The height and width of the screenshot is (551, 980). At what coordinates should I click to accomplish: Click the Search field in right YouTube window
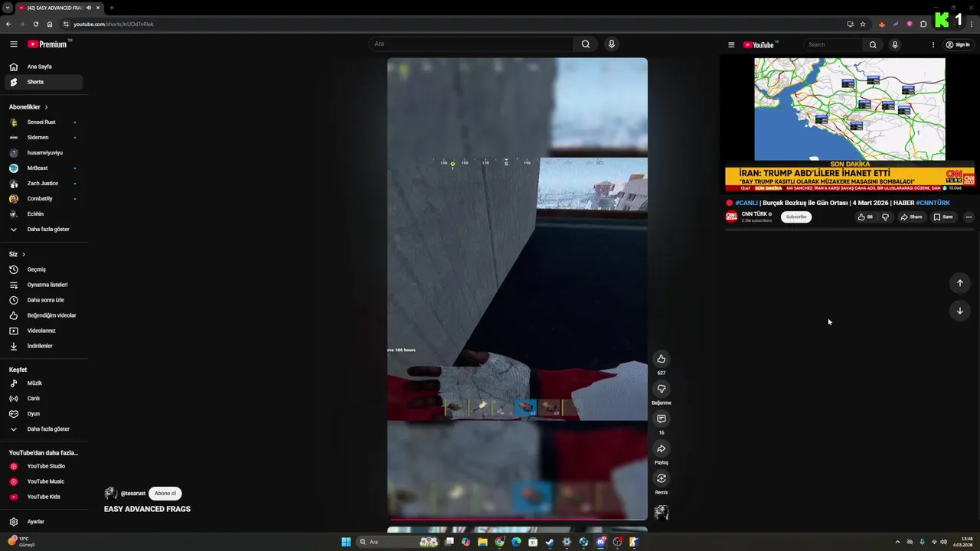click(x=833, y=44)
